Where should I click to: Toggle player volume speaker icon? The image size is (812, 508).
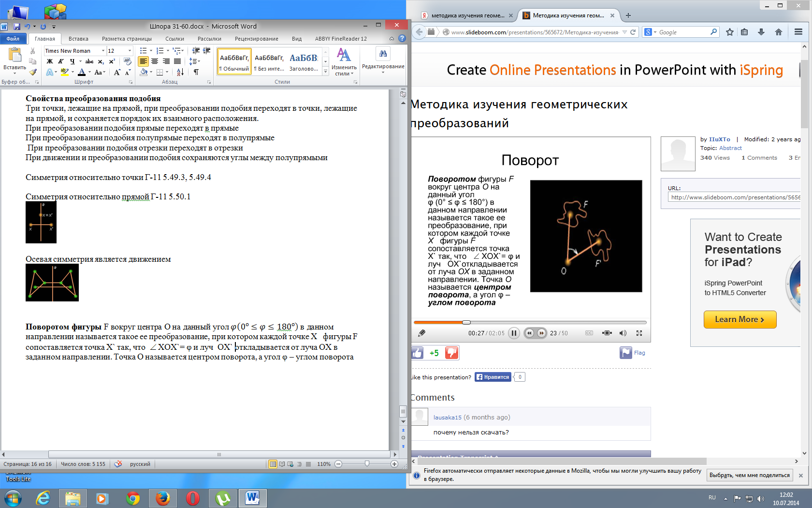tap(623, 333)
